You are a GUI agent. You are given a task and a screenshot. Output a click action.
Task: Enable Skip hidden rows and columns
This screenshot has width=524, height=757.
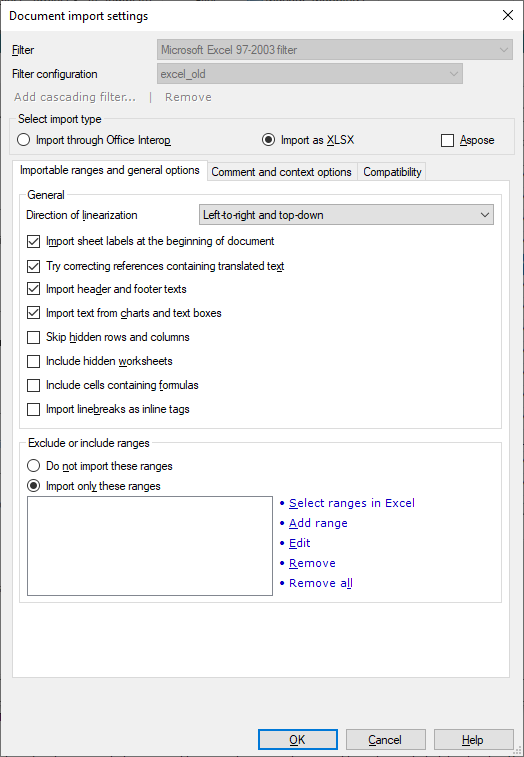pyautogui.click(x=108, y=337)
